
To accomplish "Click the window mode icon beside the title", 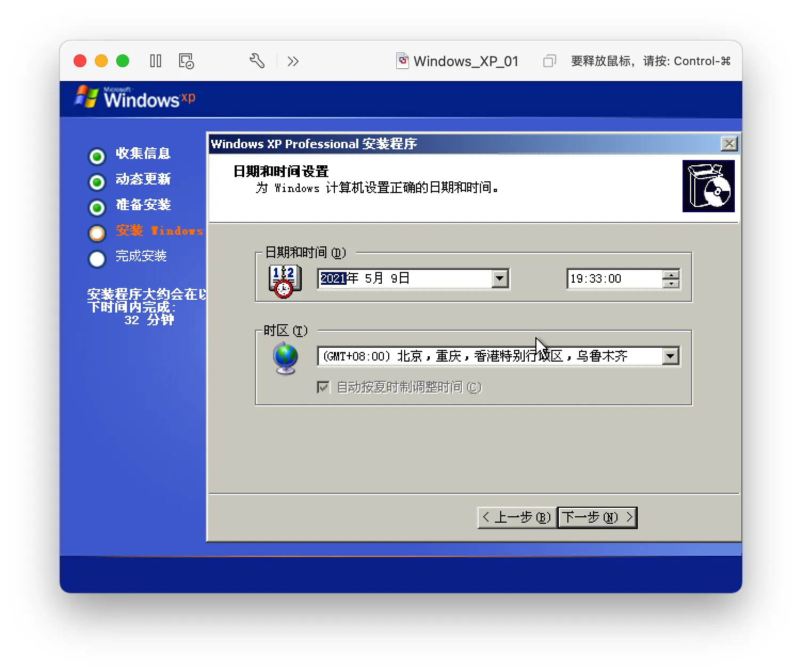I will pyautogui.click(x=549, y=61).
